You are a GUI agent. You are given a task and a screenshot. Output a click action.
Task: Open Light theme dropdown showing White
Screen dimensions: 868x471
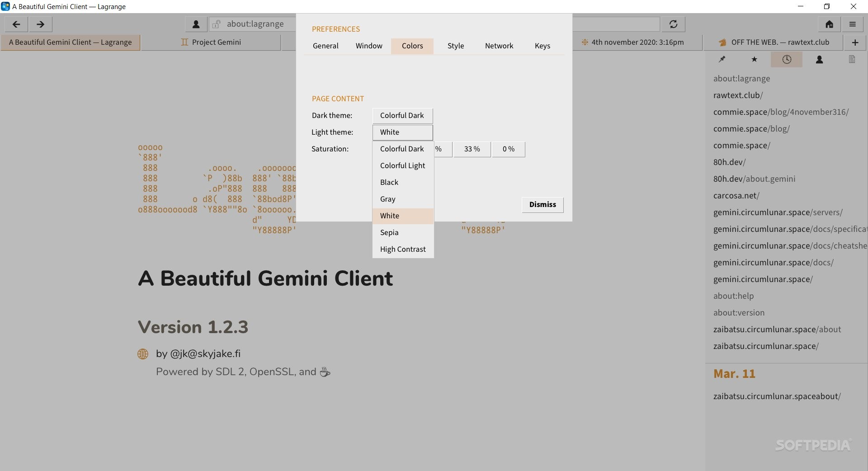402,132
